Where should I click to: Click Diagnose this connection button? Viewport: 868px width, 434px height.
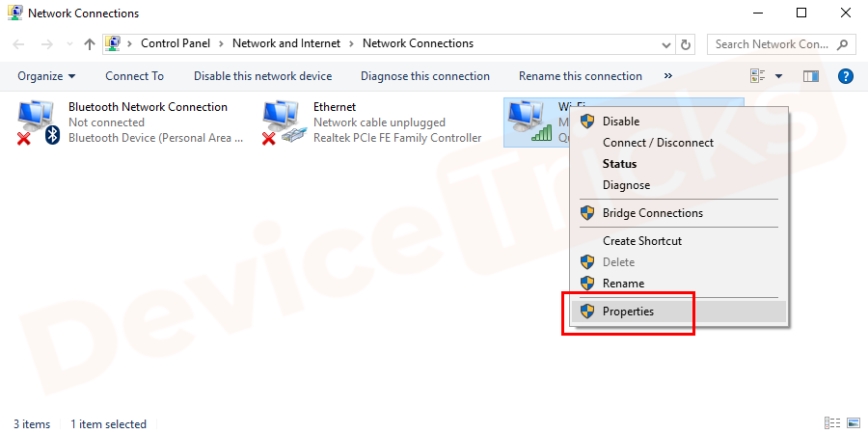(425, 76)
